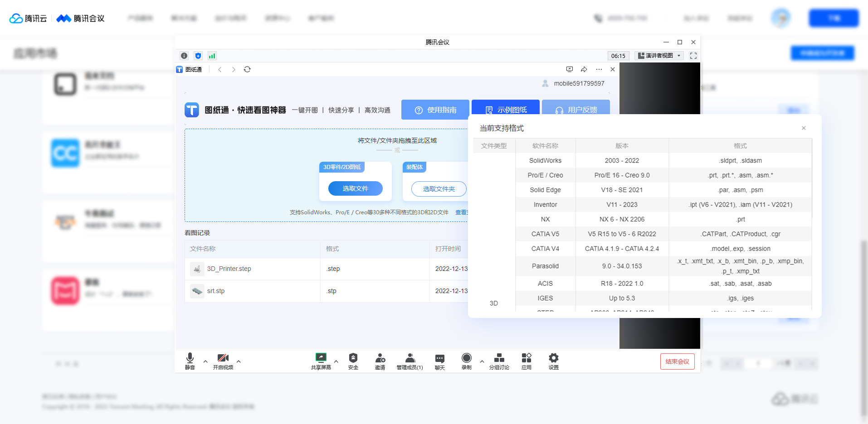Click the CATIA V5 row name
Viewport: 868px width, 424px height.
545,234
